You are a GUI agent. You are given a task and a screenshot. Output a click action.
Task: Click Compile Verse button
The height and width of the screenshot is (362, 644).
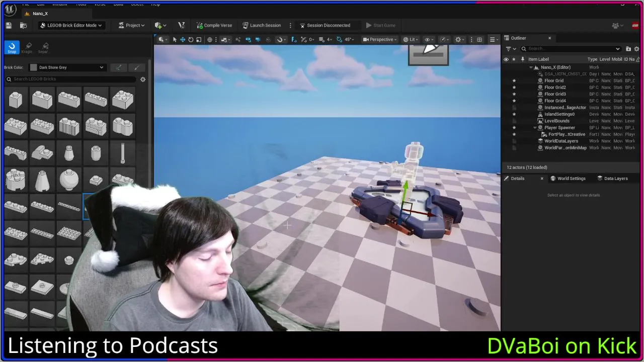click(x=214, y=25)
